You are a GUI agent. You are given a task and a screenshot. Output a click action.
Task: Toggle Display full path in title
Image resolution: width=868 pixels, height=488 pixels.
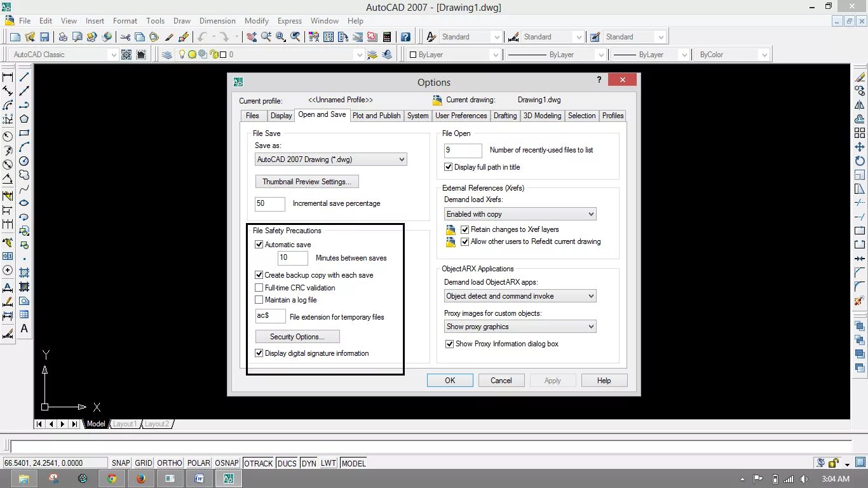(449, 167)
